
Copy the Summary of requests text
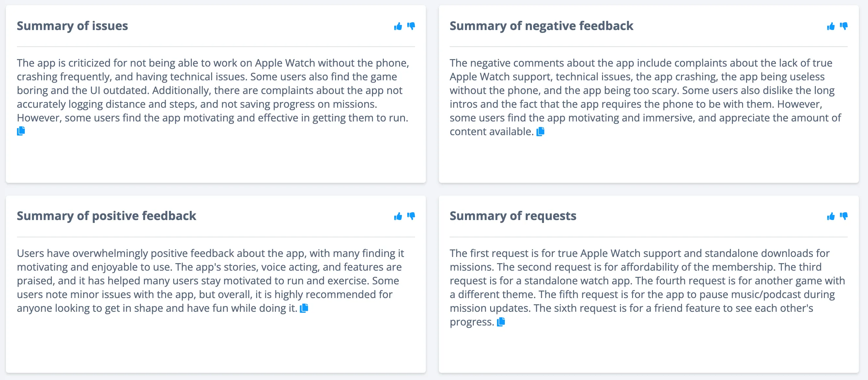tap(501, 322)
